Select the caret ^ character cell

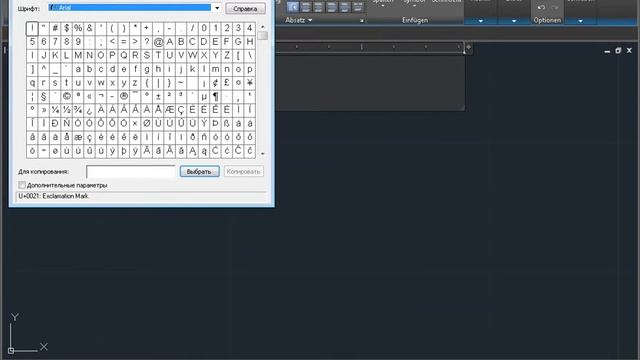(x=44, y=69)
